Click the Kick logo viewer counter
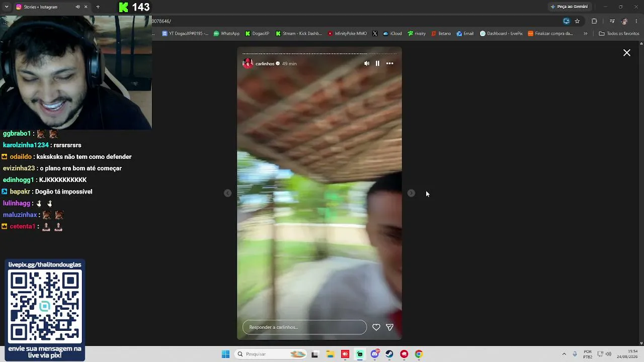 134,7
